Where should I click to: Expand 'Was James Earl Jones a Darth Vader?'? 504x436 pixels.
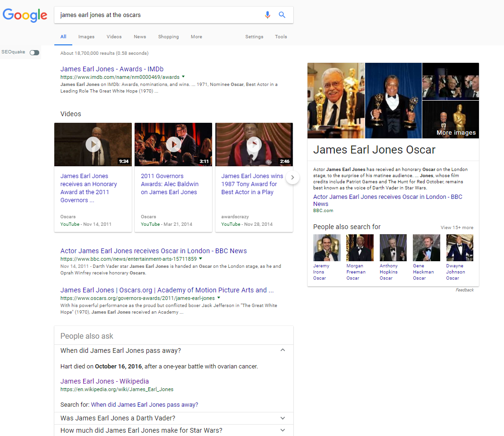click(x=282, y=418)
